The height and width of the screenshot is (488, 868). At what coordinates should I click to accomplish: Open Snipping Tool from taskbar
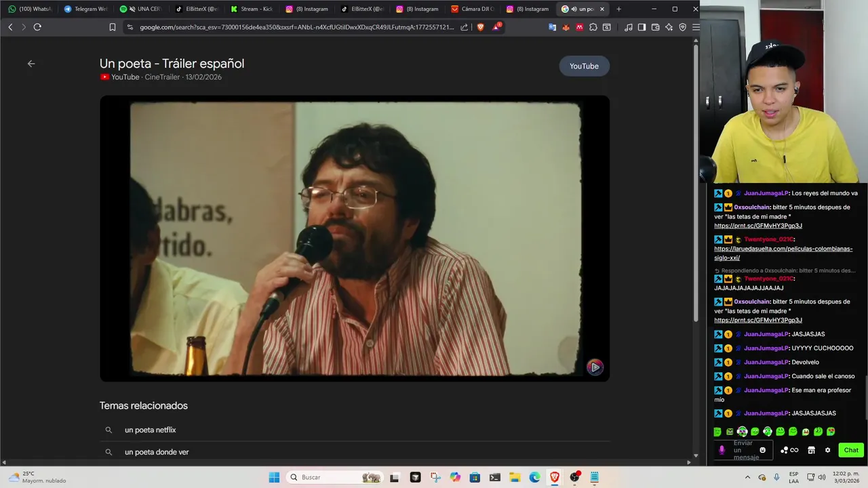pyautogui.click(x=435, y=477)
